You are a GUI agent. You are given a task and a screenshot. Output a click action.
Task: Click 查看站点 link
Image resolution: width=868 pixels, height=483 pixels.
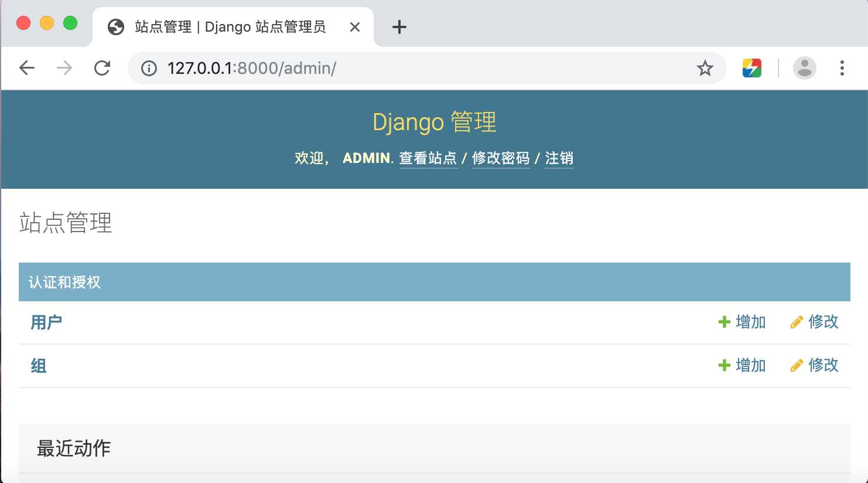click(428, 158)
